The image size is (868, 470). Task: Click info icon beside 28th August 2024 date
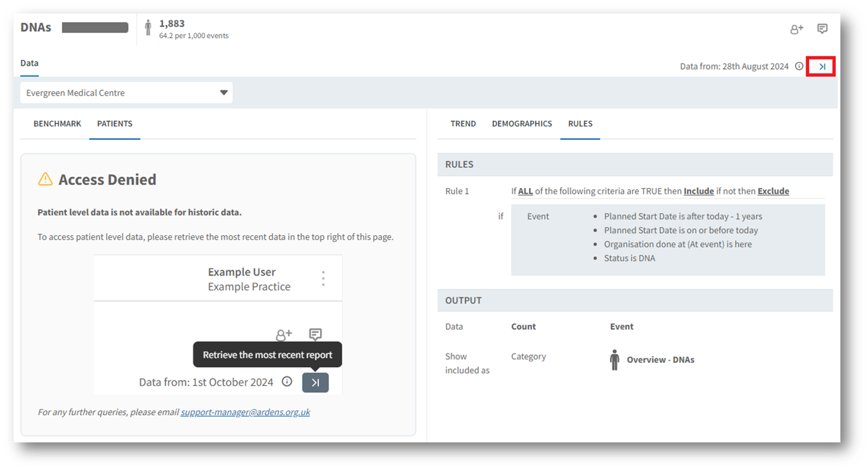tap(799, 66)
